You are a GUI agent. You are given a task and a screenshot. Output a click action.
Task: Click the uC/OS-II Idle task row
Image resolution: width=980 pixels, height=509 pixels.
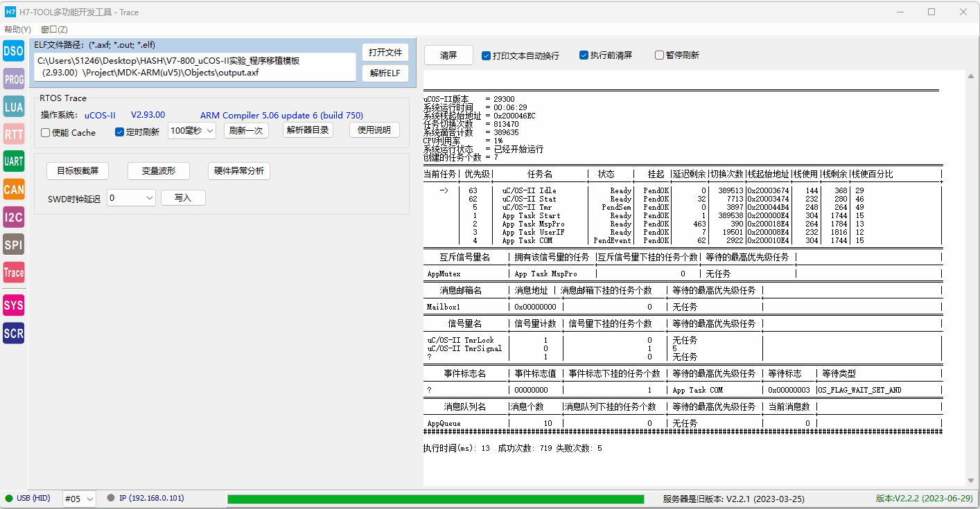(683, 190)
